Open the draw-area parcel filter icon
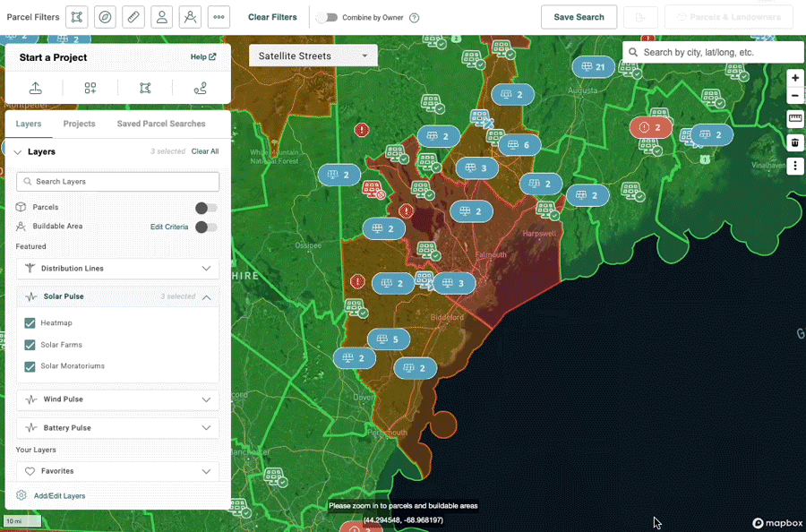 [x=77, y=17]
